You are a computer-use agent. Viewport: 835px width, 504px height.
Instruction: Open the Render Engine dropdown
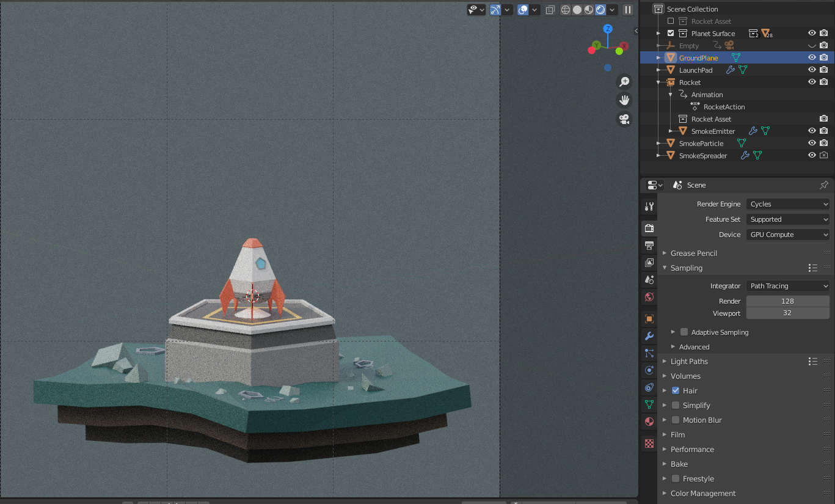point(787,203)
